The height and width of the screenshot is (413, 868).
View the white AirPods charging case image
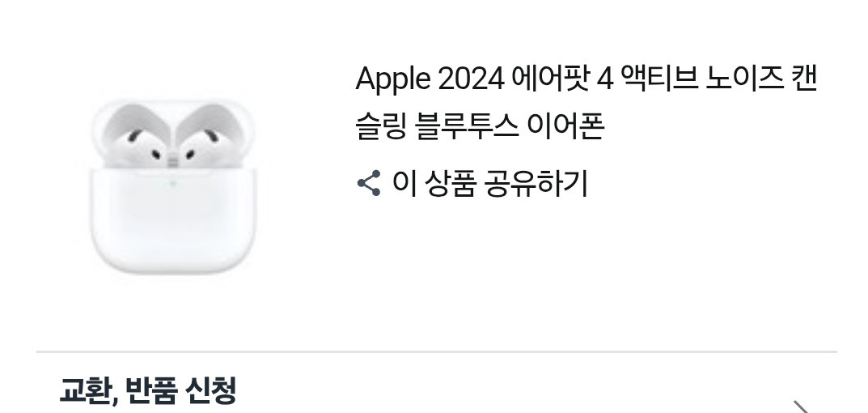(173, 187)
